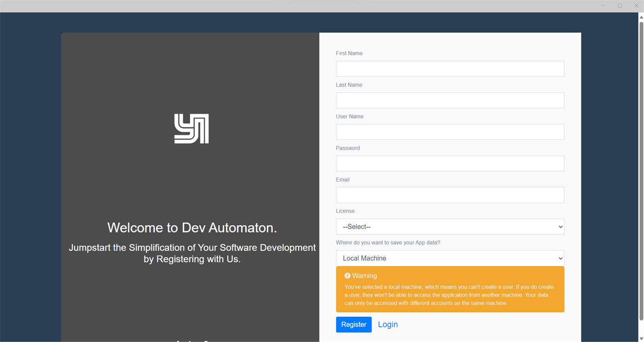The height and width of the screenshot is (342, 644).
Task: Click the Last Name input field
Action: 450,100
